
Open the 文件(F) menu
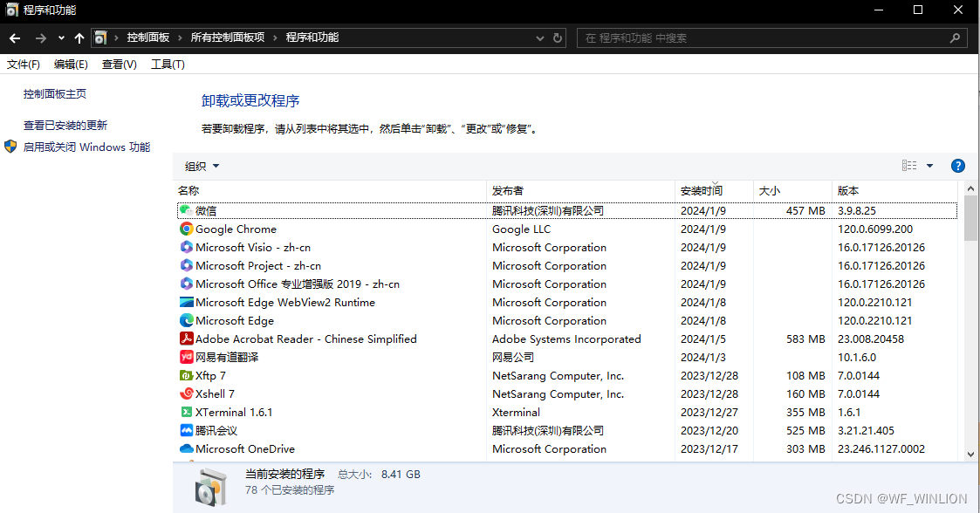click(23, 65)
